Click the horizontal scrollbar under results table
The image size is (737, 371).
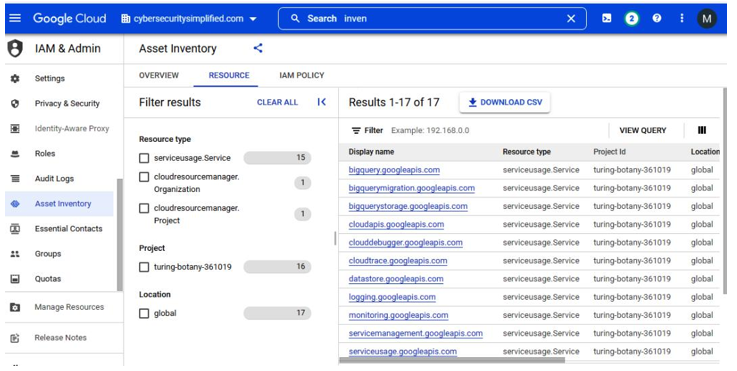[452, 360]
